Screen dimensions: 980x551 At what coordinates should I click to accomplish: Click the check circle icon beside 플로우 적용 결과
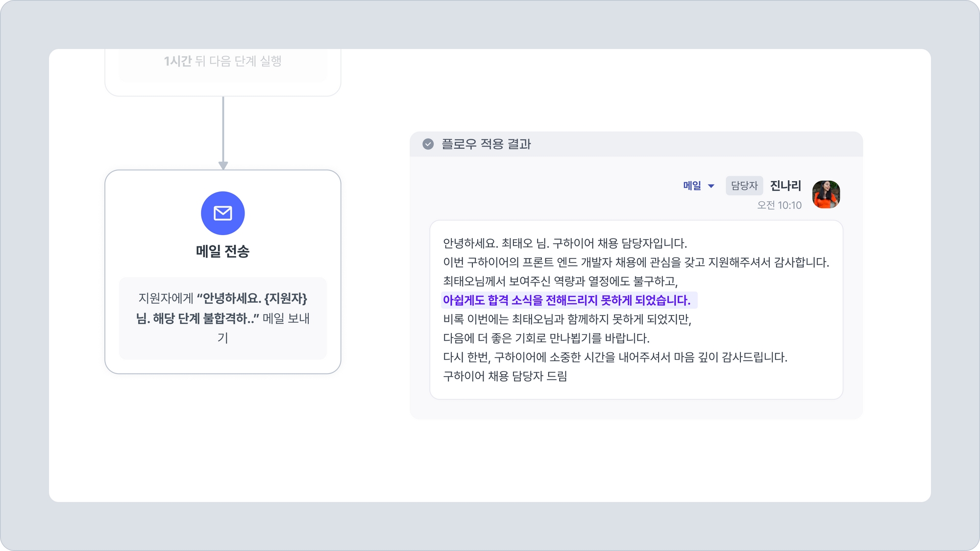click(x=428, y=144)
